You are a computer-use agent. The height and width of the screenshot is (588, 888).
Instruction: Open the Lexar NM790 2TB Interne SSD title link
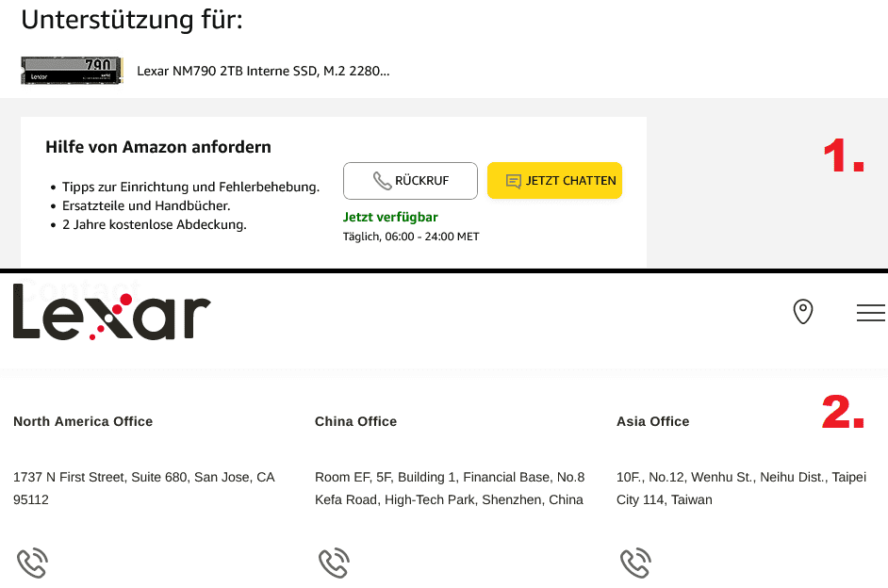click(263, 71)
